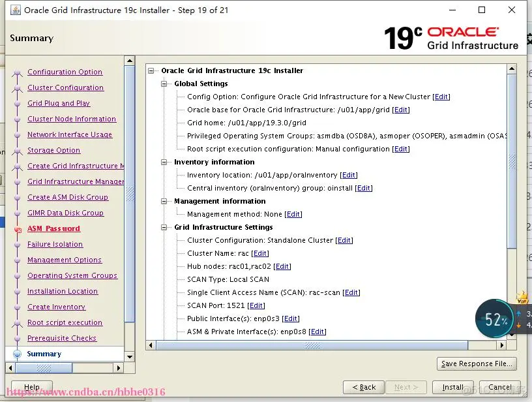Go to the Create ASM Disk Group step
Viewport: 532px width, 402px height.
tap(68, 197)
